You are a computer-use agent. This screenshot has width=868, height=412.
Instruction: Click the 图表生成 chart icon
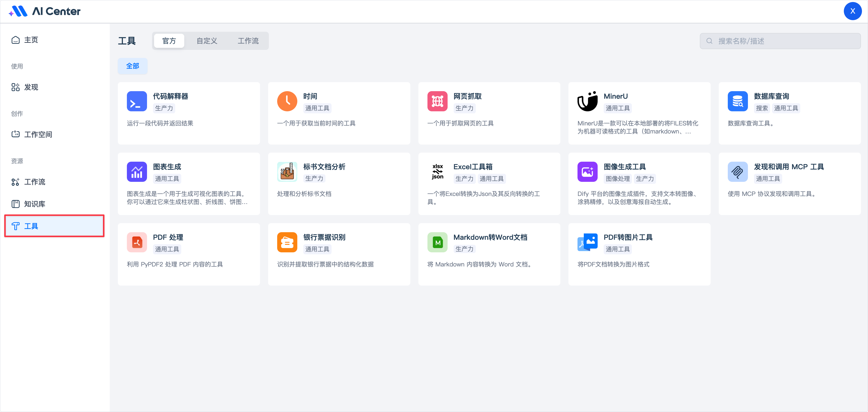tap(137, 171)
